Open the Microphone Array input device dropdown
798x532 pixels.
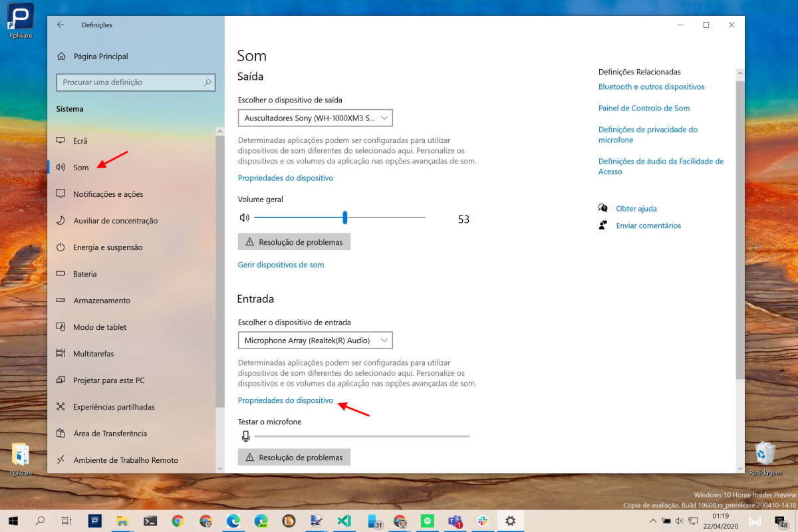pos(315,340)
